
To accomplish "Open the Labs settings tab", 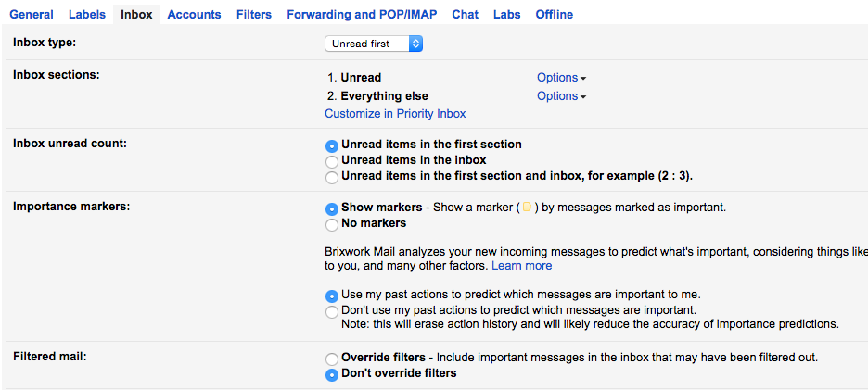I will [506, 15].
